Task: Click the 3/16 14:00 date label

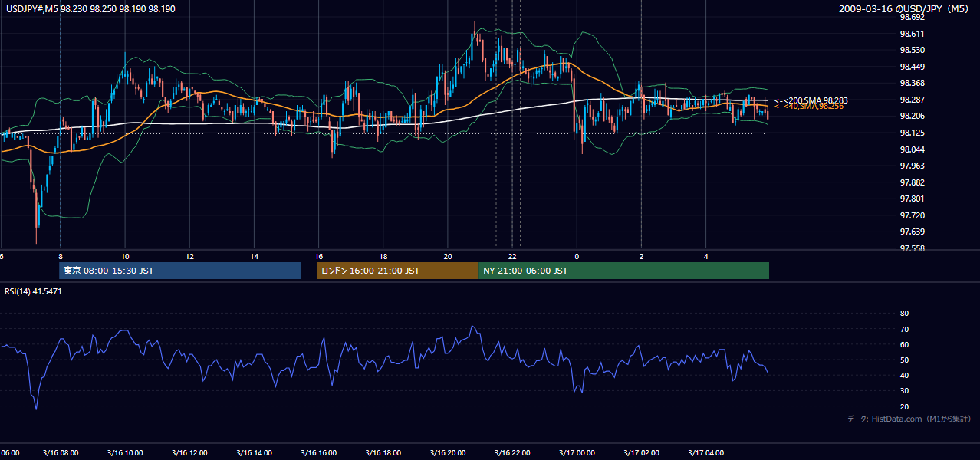Action: (x=254, y=453)
